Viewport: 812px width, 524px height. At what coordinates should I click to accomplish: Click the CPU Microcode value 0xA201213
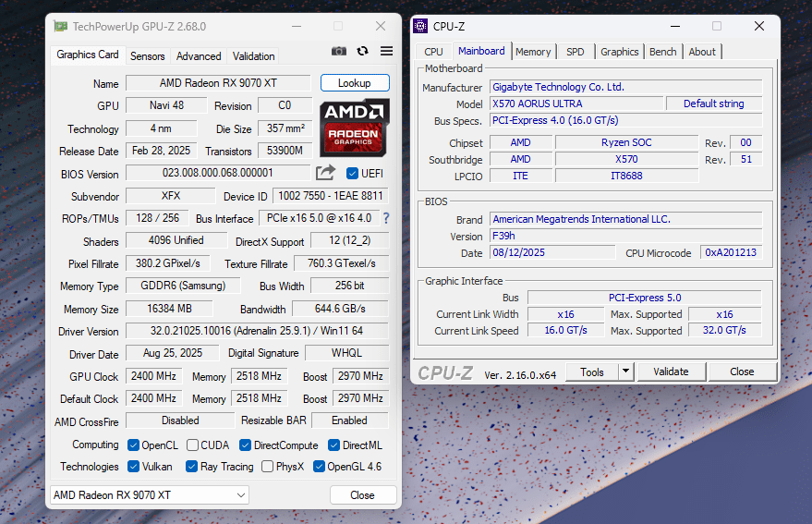[x=731, y=252]
